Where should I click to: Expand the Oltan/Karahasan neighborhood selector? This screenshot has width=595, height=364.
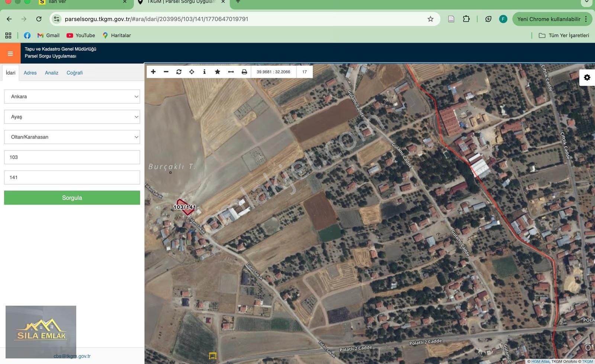(72, 137)
